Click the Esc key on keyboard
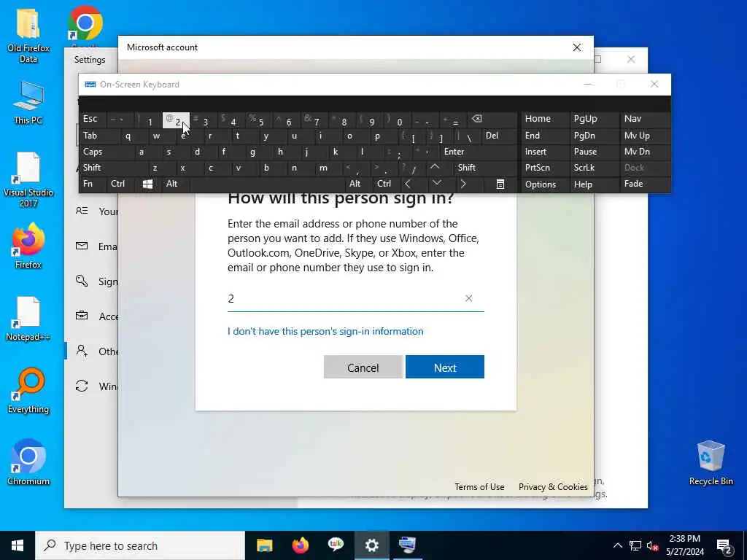Image resolution: width=747 pixels, height=560 pixels. [x=92, y=120]
